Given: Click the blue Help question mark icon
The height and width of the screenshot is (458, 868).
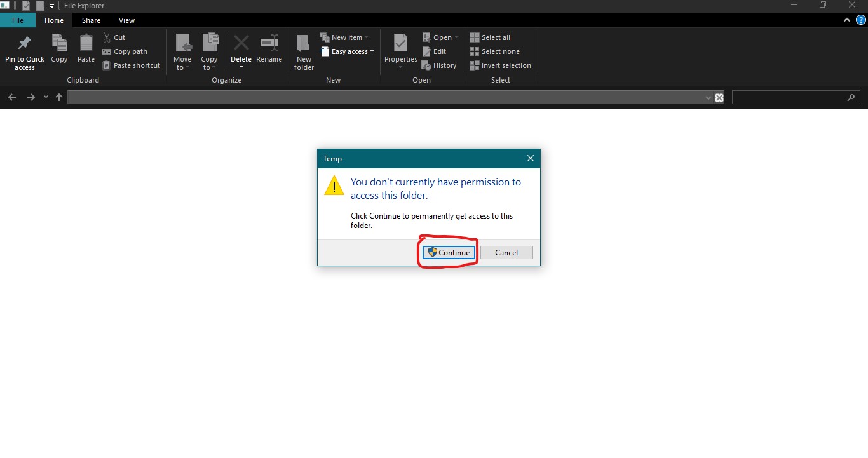Looking at the screenshot, I should tap(861, 20).
